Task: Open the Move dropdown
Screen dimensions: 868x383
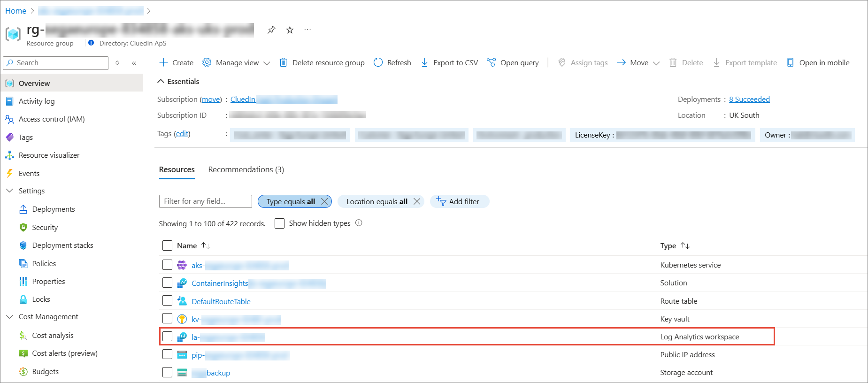Action: (x=638, y=62)
